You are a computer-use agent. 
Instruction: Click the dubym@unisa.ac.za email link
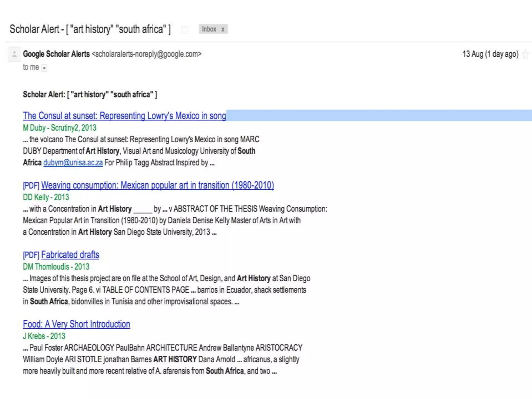73,163
